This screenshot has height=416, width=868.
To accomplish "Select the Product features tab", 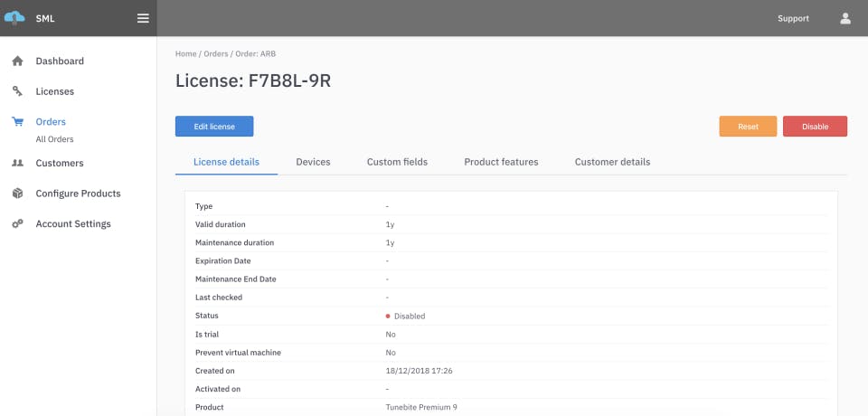I will pos(501,162).
